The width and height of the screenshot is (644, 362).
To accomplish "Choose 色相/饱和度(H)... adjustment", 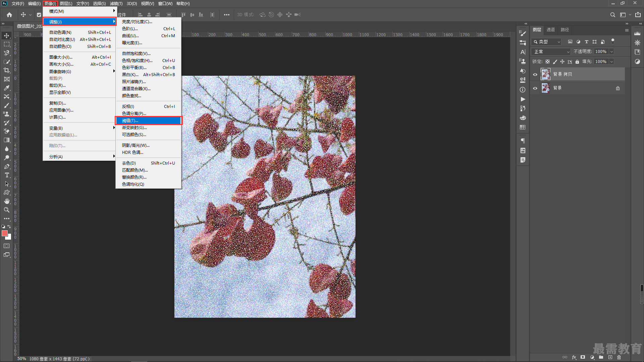I will coord(148,61).
